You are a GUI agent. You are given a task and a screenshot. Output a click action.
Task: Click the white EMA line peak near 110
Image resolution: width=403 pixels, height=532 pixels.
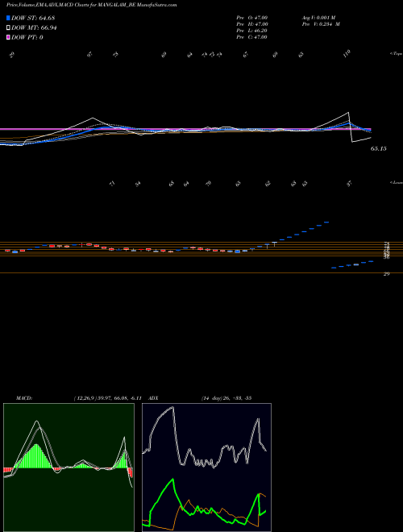(x=348, y=112)
